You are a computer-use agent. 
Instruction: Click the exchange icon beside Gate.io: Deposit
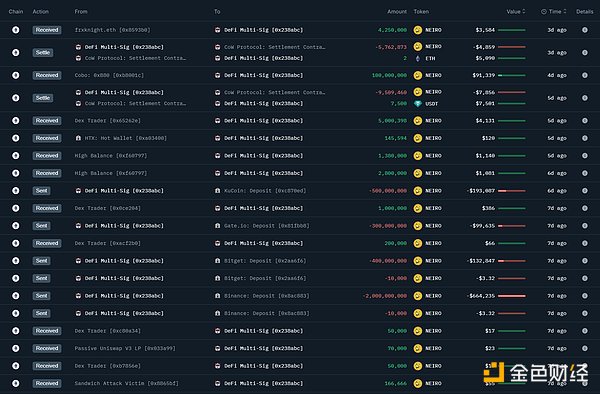(x=217, y=226)
